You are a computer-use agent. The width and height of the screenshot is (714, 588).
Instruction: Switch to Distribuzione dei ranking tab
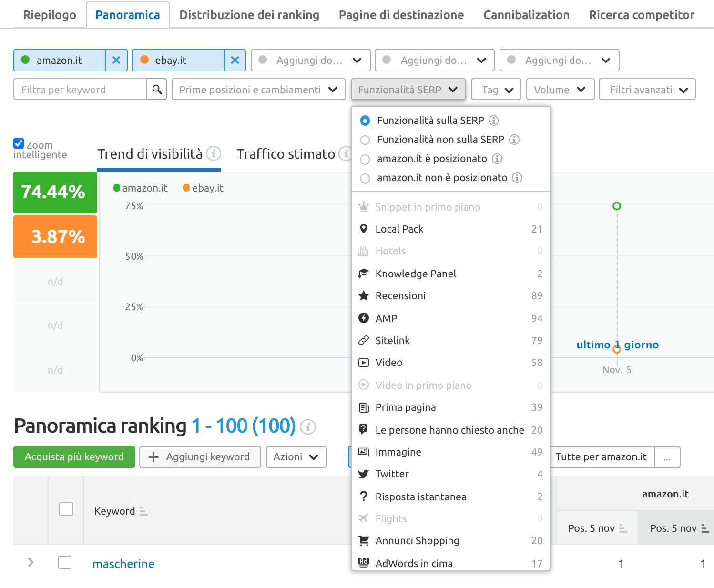(x=249, y=15)
